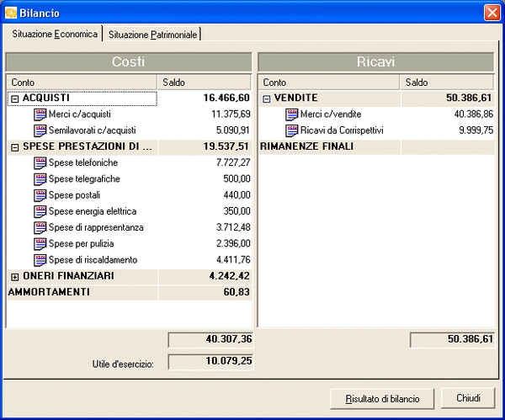This screenshot has height=420, width=505.
Task: Click the Merci c/vendite account icon
Action: (292, 114)
